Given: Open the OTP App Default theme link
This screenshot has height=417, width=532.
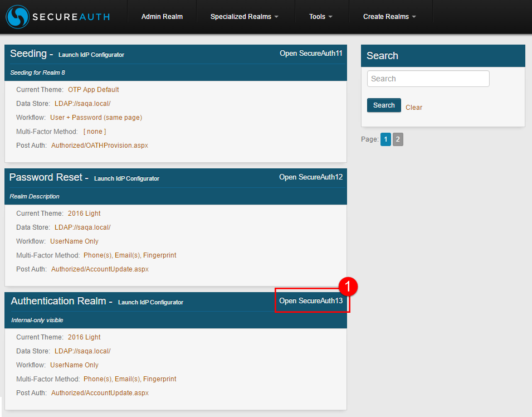Looking at the screenshot, I should pos(93,90).
